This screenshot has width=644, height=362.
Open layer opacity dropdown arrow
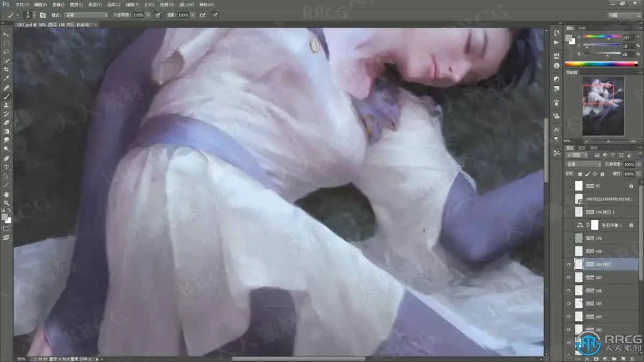[638, 165]
